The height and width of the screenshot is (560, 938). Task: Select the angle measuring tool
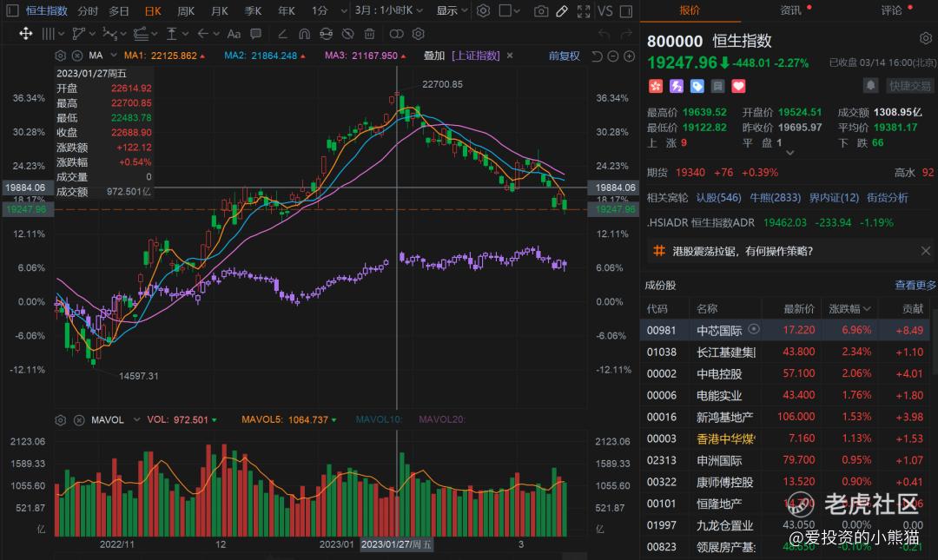tap(283, 34)
